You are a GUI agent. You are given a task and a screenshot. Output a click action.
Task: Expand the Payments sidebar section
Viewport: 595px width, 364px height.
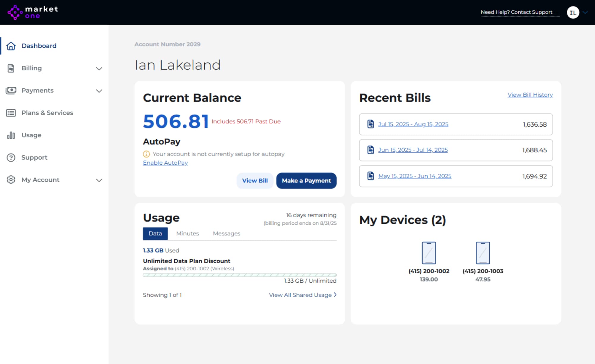pyautogui.click(x=99, y=91)
